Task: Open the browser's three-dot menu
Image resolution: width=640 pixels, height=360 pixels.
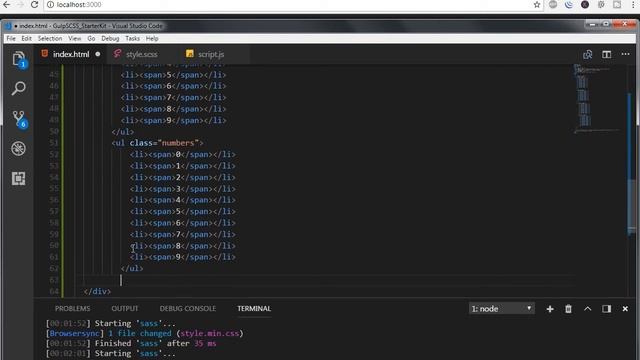Action: (633, 4)
